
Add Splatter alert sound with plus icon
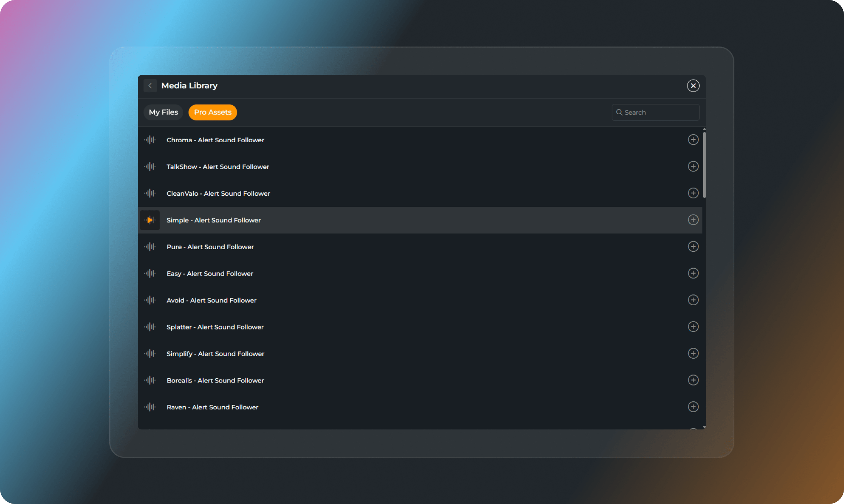tap(693, 327)
